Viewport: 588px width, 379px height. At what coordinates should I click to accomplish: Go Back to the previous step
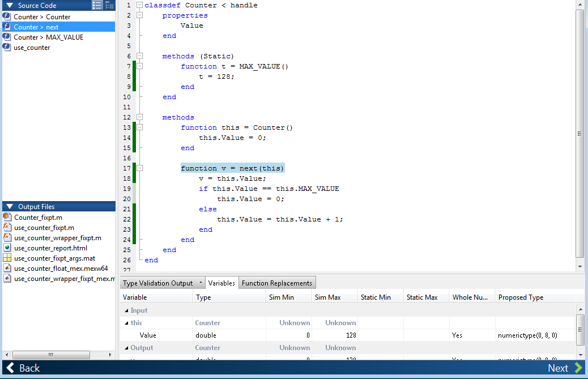pos(23,368)
